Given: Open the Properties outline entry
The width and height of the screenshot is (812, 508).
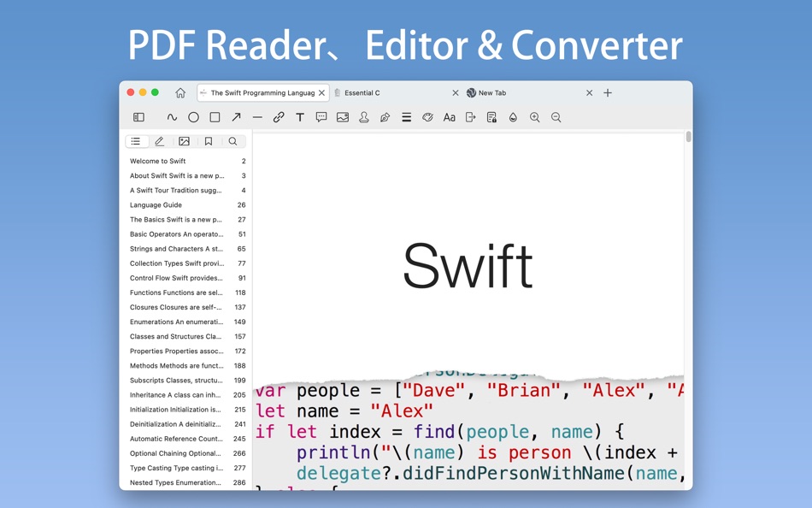Looking at the screenshot, I should click(187, 351).
